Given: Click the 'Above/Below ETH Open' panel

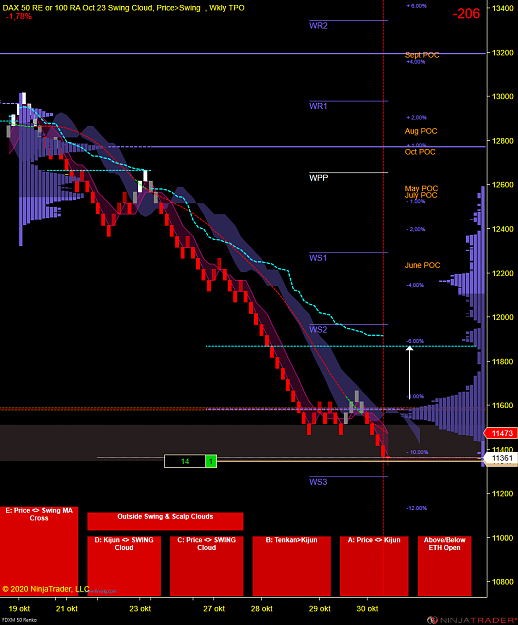Looking at the screenshot, I should pyautogui.click(x=444, y=566).
